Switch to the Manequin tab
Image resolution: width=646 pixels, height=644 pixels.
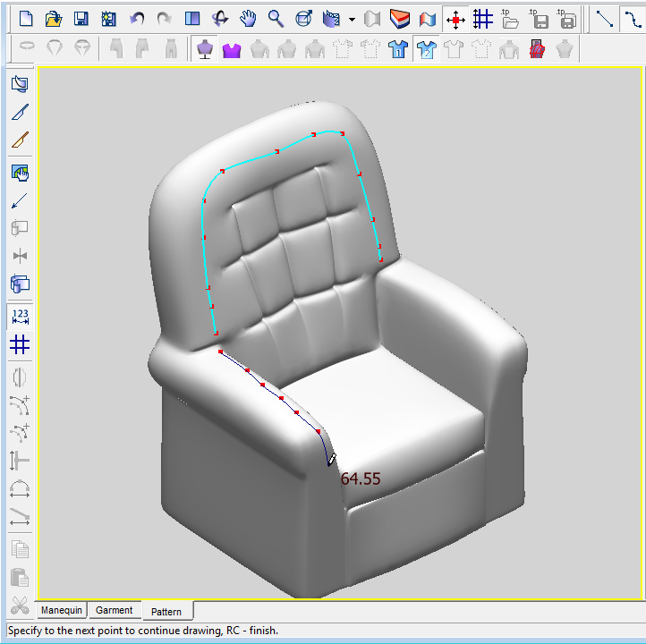[62, 610]
